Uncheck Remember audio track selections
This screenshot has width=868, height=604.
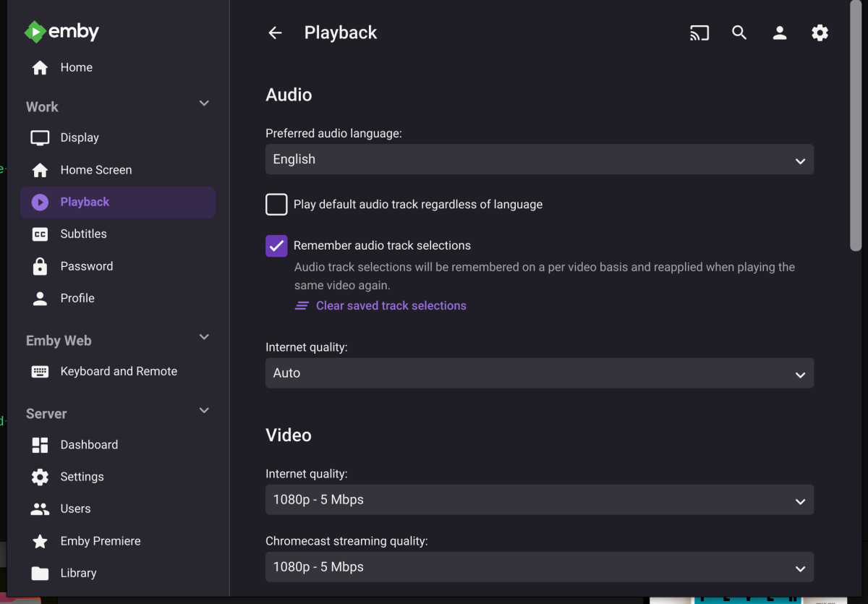tap(276, 246)
